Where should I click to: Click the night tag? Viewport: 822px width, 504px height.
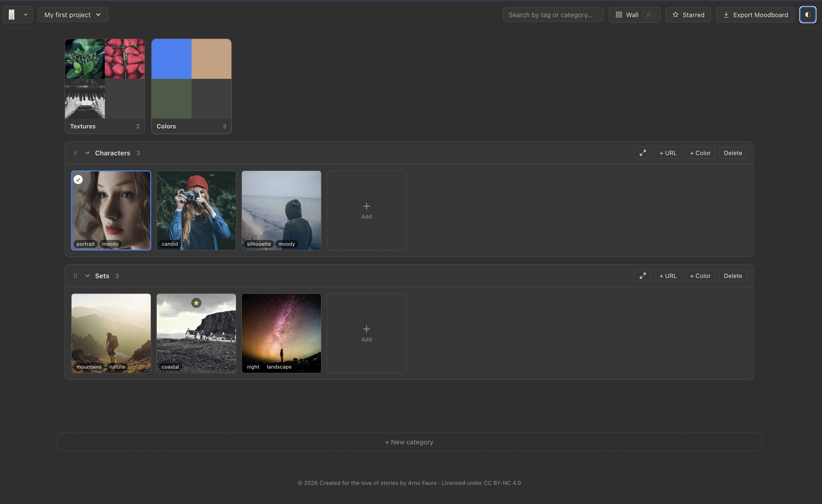click(x=253, y=367)
